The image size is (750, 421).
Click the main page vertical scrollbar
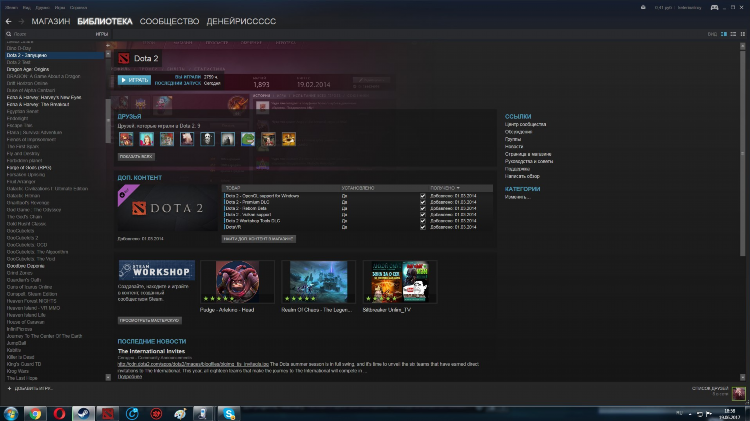point(742,153)
